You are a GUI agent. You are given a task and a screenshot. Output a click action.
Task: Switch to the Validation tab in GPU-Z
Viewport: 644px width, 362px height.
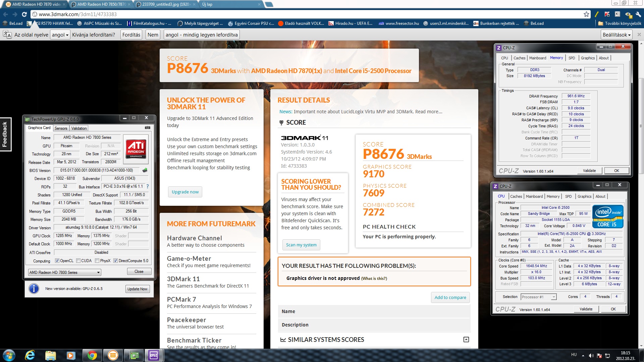click(79, 128)
